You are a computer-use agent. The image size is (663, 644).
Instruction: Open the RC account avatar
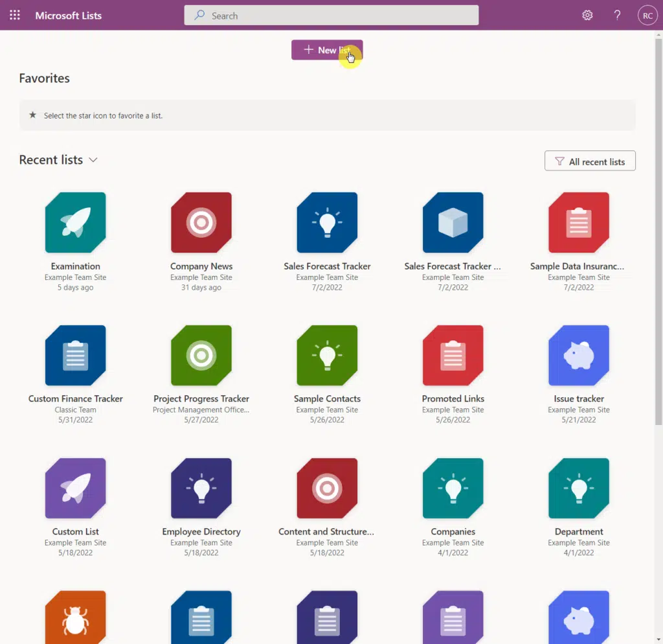[647, 16]
